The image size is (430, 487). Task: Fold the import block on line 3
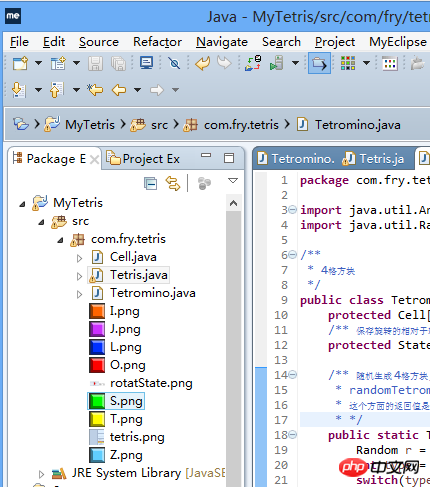click(292, 210)
